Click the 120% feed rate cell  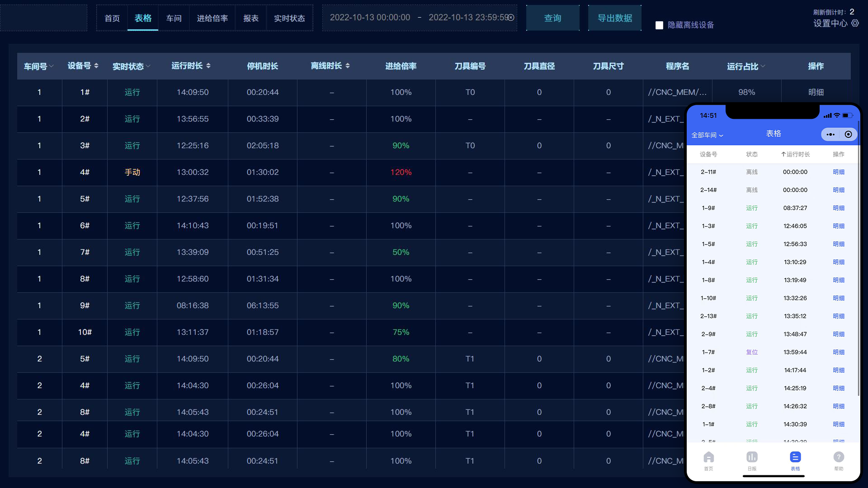pos(401,173)
